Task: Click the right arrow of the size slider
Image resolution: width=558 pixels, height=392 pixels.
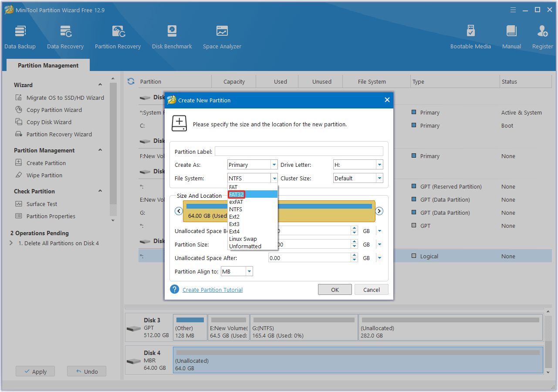Action: pyautogui.click(x=379, y=211)
